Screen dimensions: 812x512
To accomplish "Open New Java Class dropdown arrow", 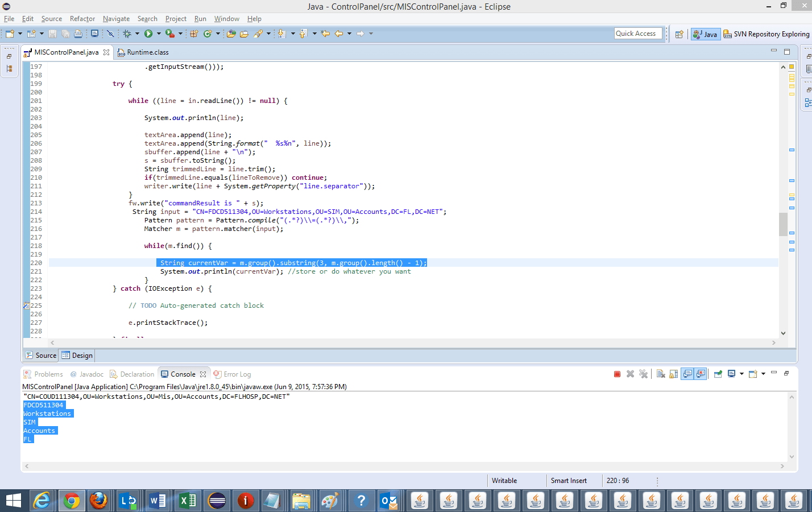I will pos(218,34).
